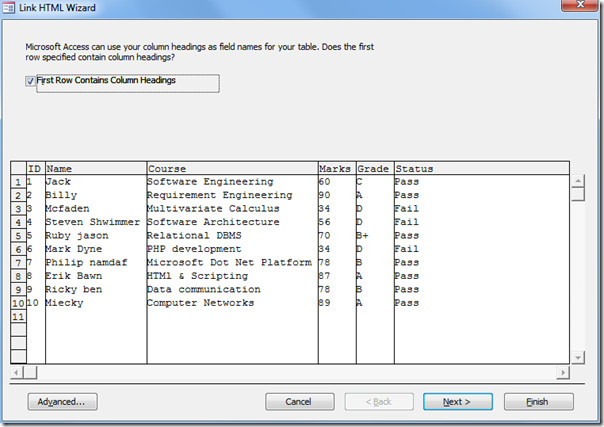Select the ID column header
The height and width of the screenshot is (427, 604).
(x=36, y=169)
